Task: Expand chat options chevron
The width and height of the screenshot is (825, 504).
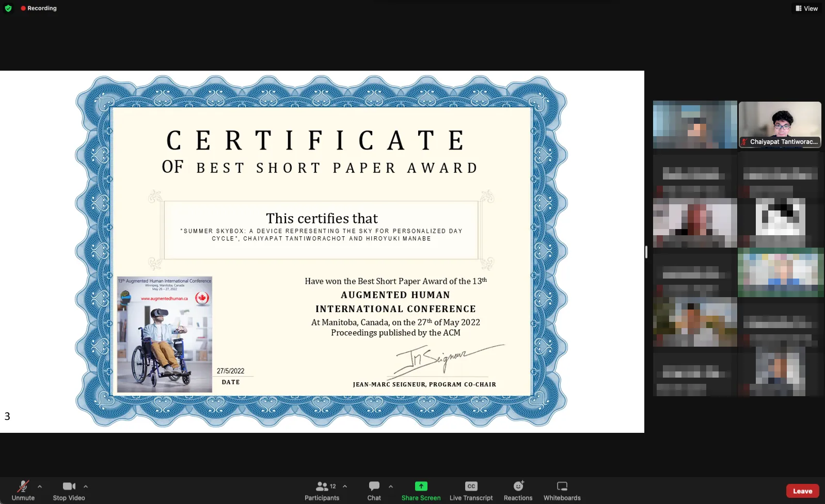Action: pos(391,486)
